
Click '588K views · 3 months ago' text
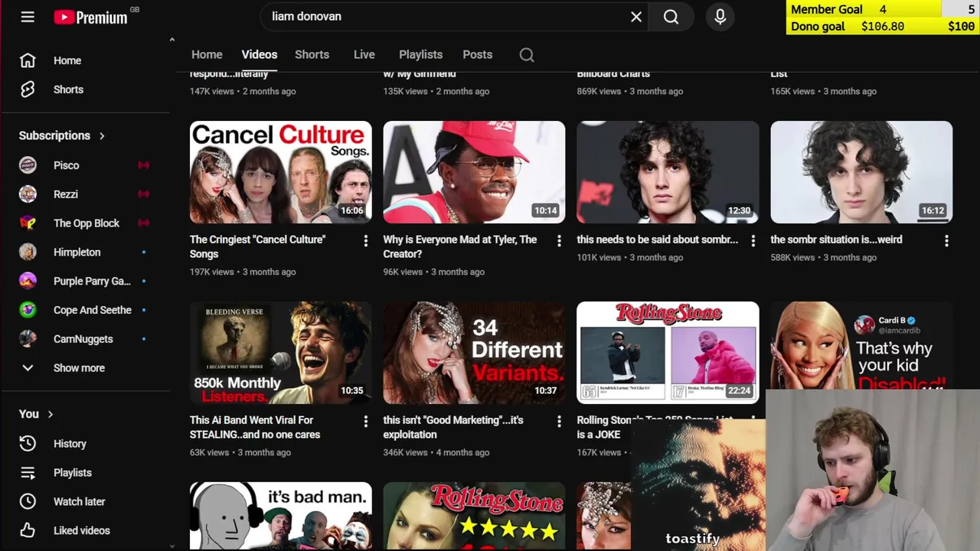pos(823,257)
